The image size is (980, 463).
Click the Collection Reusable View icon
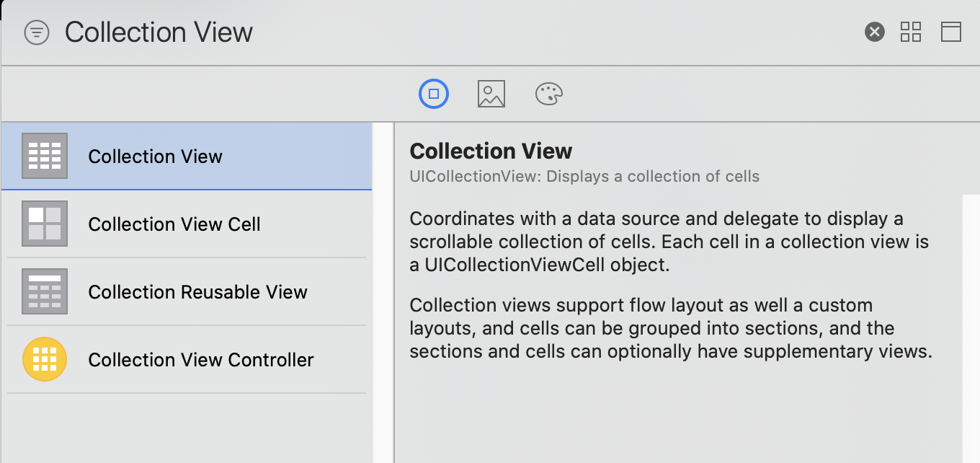tap(45, 291)
